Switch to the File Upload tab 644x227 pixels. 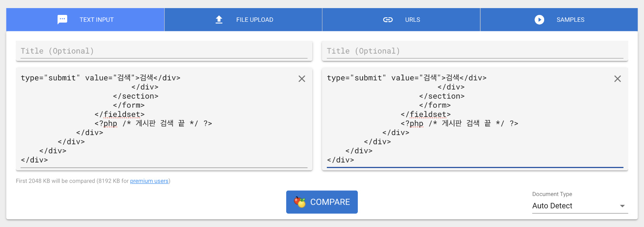tap(243, 20)
